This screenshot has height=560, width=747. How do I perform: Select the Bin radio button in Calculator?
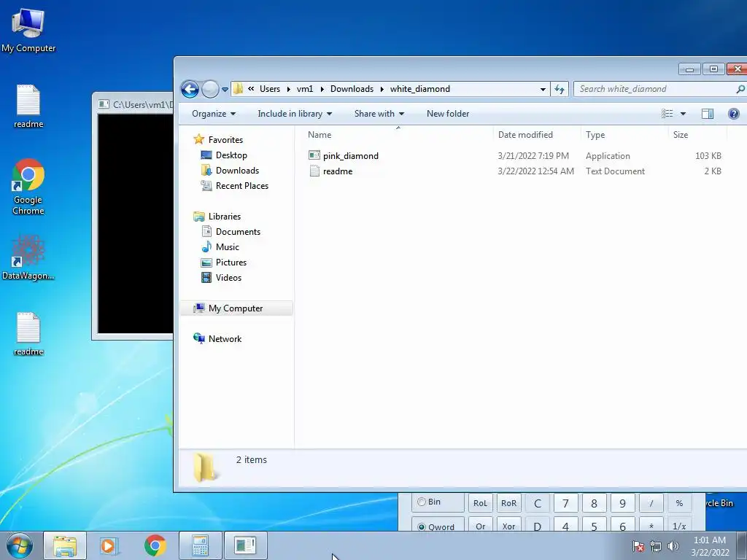coord(429,502)
